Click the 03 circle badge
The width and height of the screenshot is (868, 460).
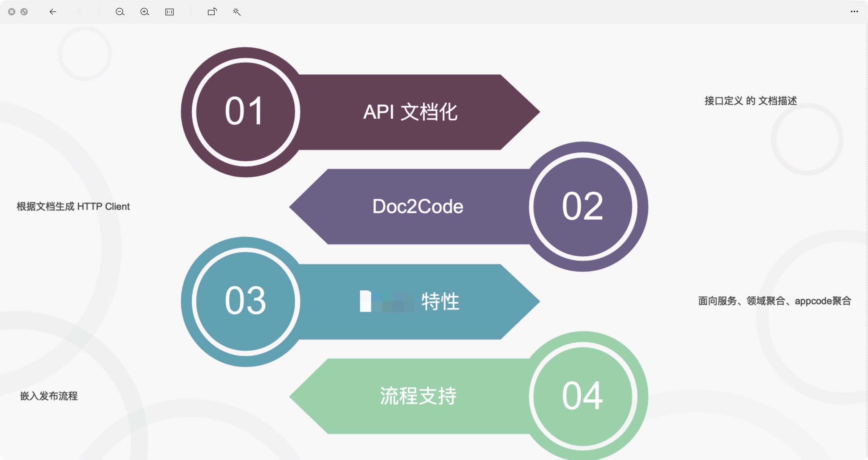point(246,302)
